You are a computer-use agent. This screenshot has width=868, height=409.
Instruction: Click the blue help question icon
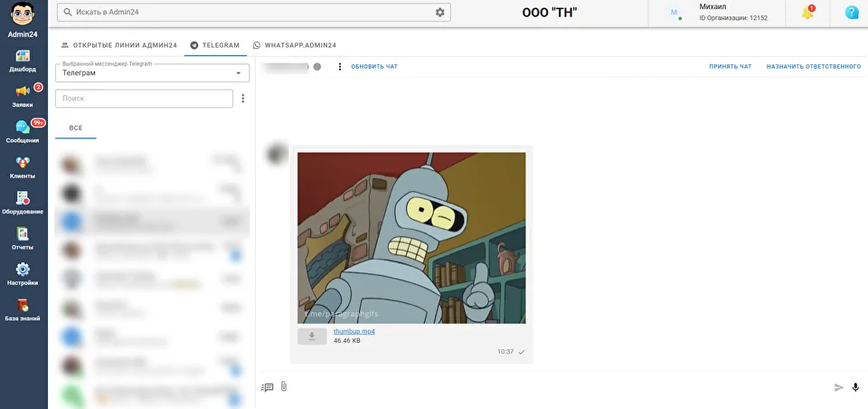851,13
